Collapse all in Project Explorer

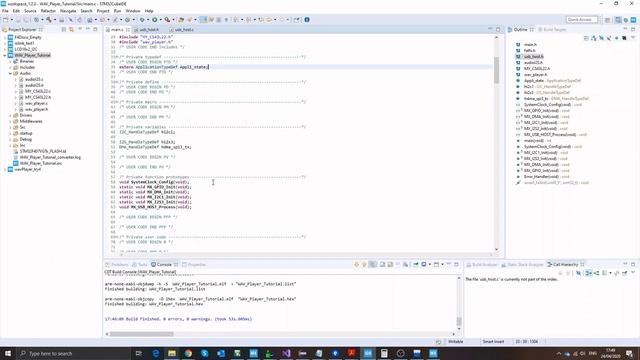64,29
